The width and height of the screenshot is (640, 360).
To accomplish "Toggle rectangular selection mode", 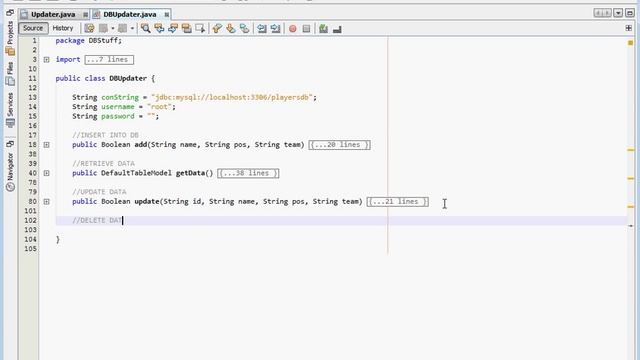I will [200, 28].
